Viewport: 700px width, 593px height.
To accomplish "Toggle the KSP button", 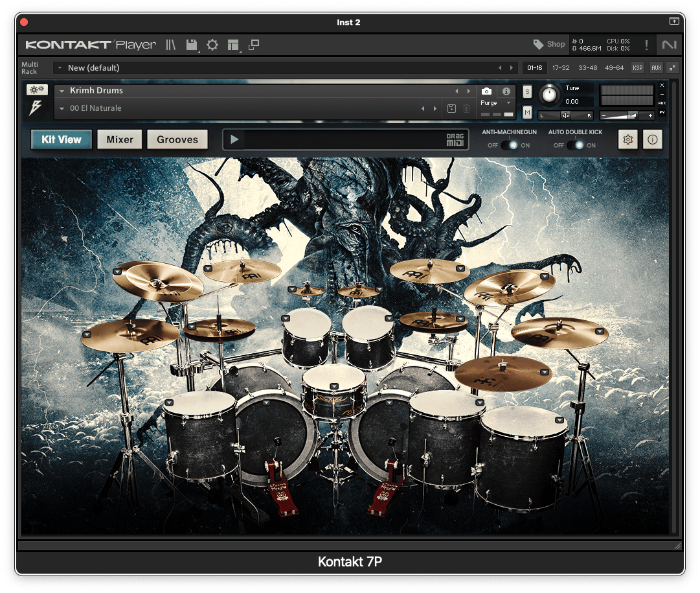I will point(637,68).
